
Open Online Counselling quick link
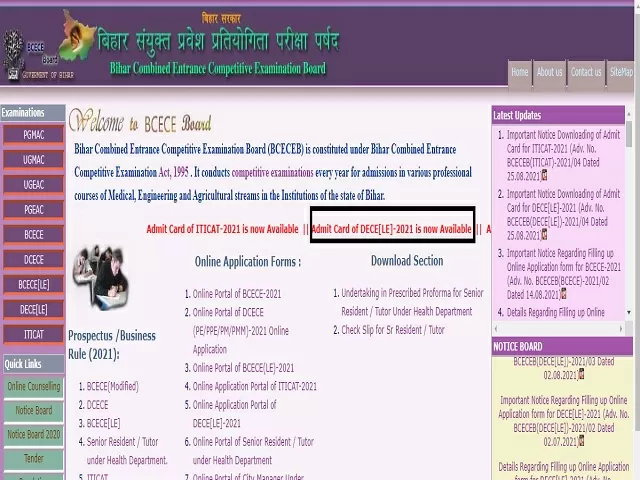tap(33, 387)
